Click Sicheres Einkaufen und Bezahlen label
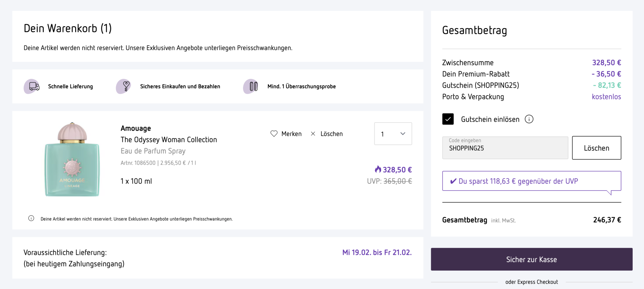The image size is (644, 289). (x=180, y=86)
